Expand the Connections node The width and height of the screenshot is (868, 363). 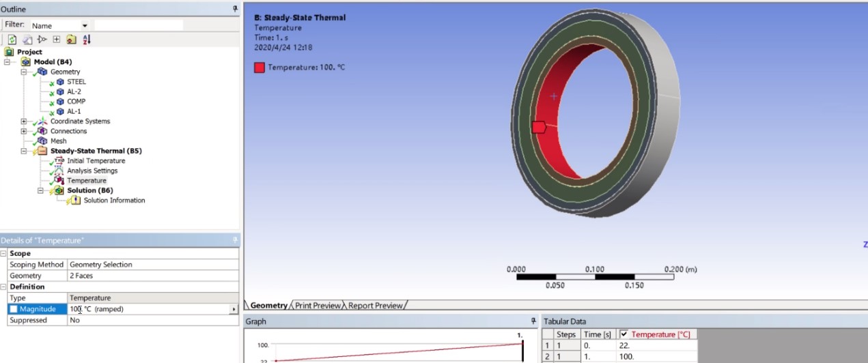(24, 131)
